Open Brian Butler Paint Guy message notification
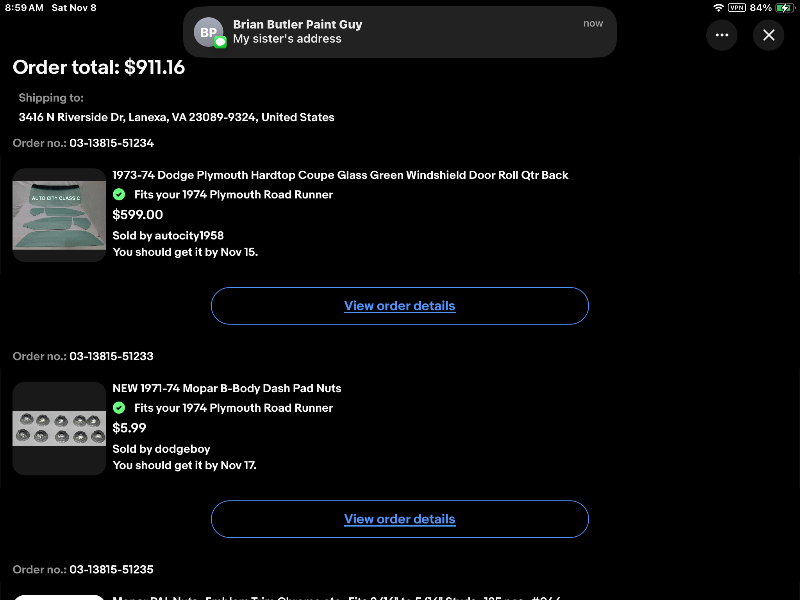 click(400, 32)
